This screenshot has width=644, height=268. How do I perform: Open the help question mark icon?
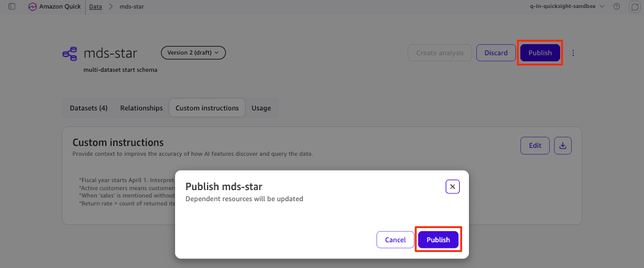(616, 7)
